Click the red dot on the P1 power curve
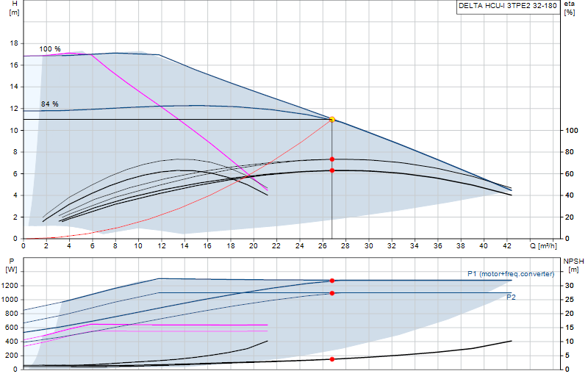588x382 pixels. [332, 281]
